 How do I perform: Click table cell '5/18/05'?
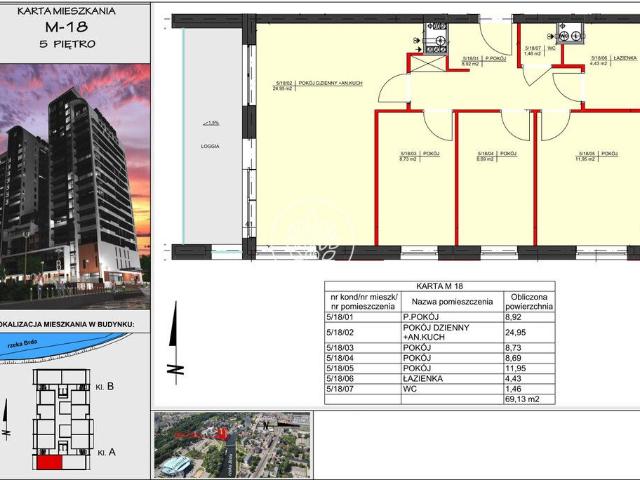pyautogui.click(x=340, y=368)
